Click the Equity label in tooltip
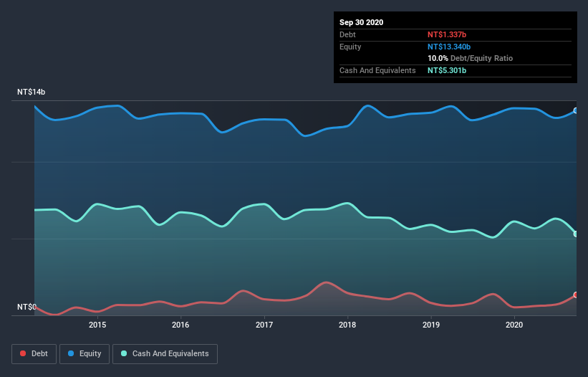588x377 pixels. 350,47
